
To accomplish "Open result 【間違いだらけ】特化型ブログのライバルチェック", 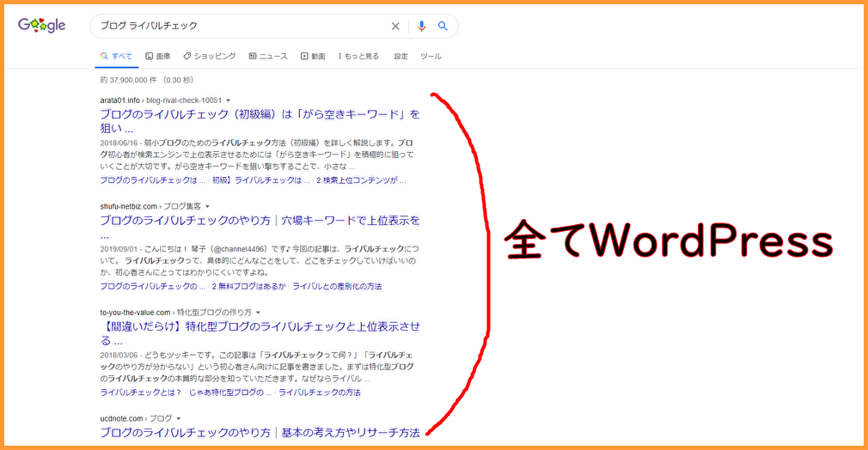I will (260, 333).
